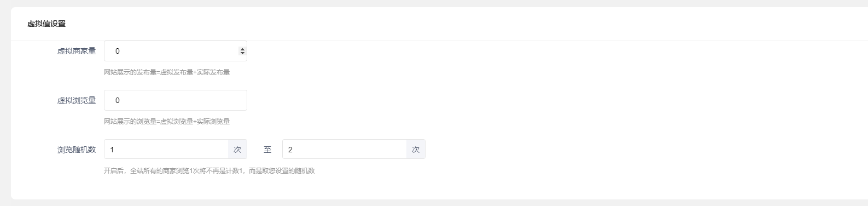Image resolution: width=868 pixels, height=206 pixels.
Task: Click the 虚拟浏览量 field label
Action: 77,100
